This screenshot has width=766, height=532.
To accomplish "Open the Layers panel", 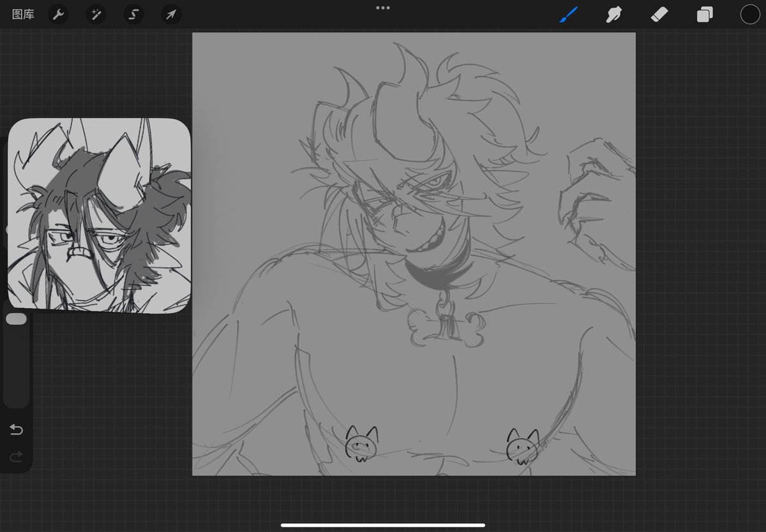I will click(x=705, y=14).
